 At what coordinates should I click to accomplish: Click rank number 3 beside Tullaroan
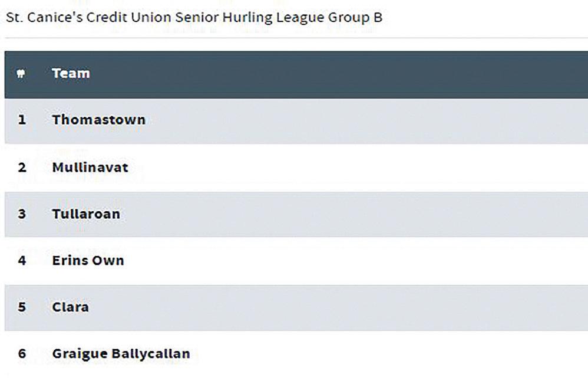coord(22,214)
